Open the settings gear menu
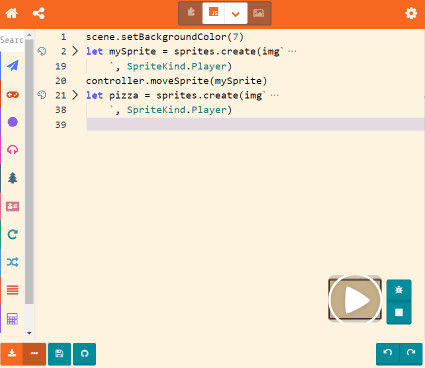 (411, 13)
